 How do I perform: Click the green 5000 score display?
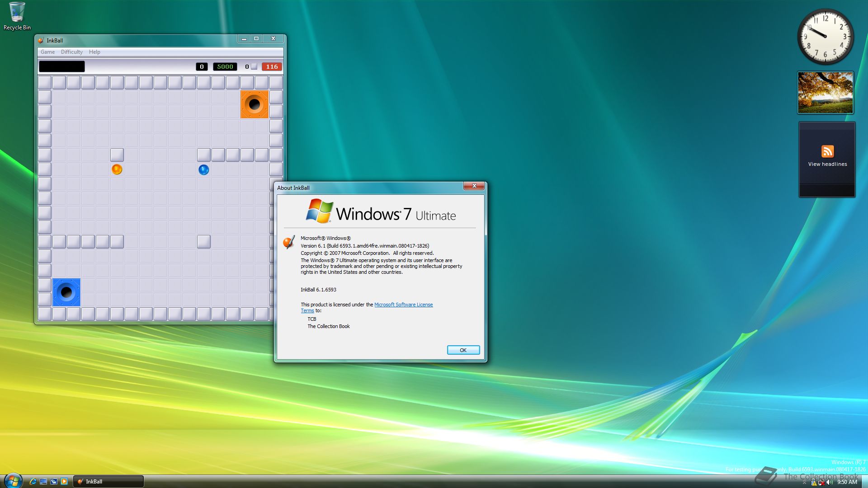[225, 66]
